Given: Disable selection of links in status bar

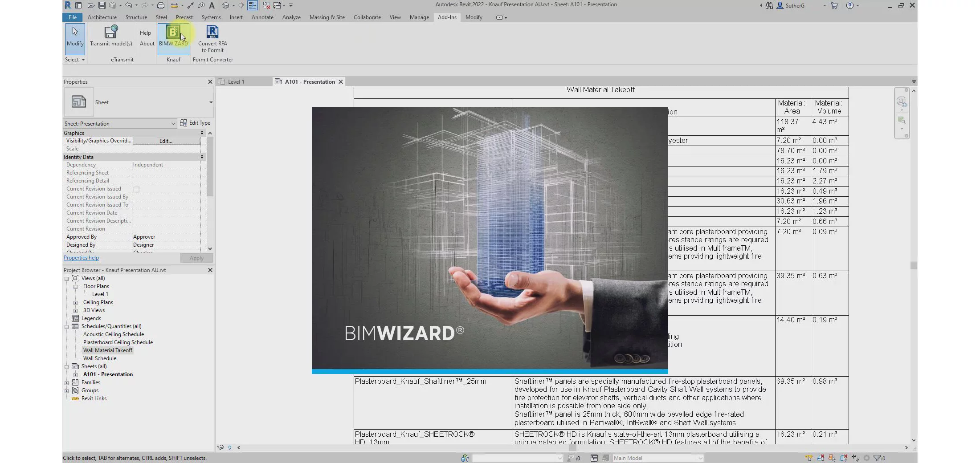Looking at the screenshot, I should (x=809, y=458).
